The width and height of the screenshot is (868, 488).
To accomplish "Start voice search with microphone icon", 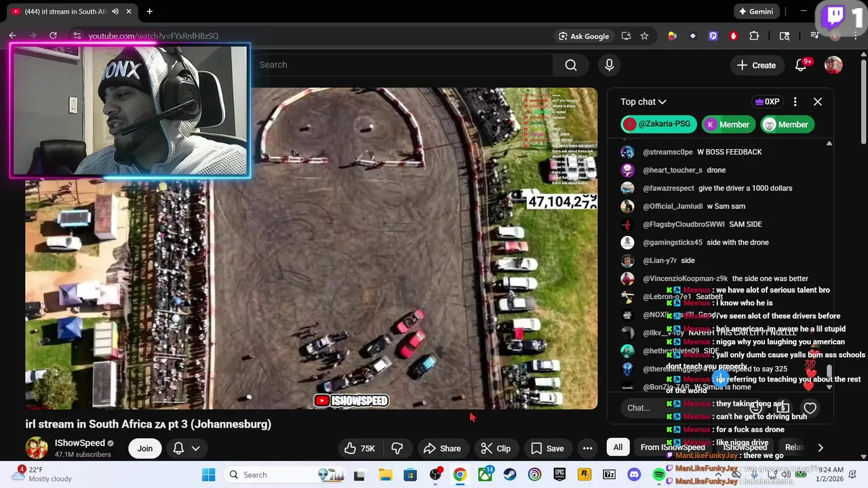I will [609, 65].
